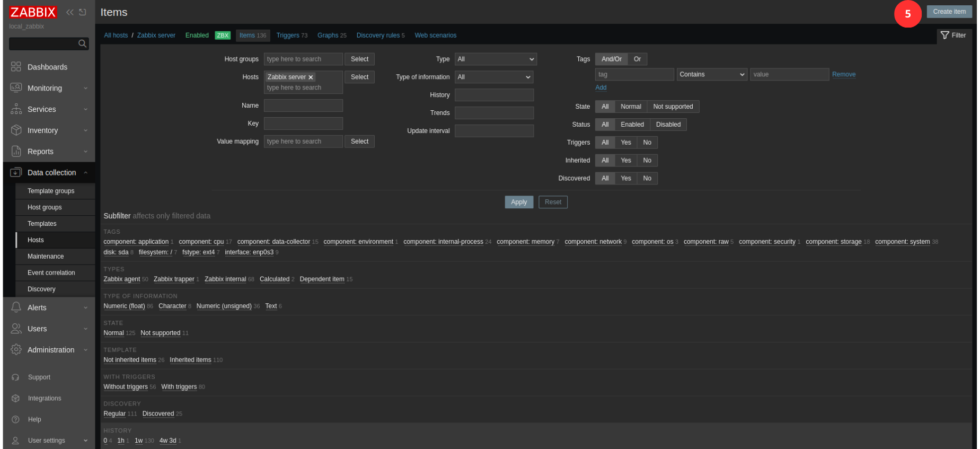Set State filter to Normal
The image size is (980, 449).
click(x=631, y=107)
